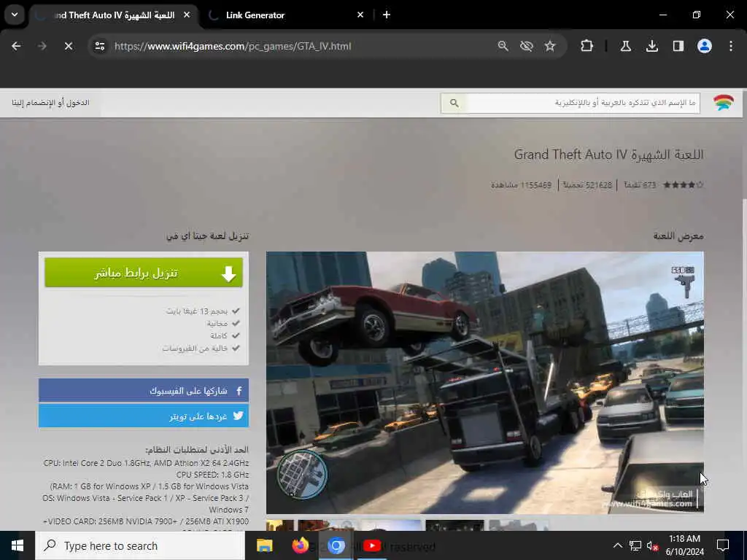Go forward to the next page
The image size is (747, 560).
pos(42,46)
